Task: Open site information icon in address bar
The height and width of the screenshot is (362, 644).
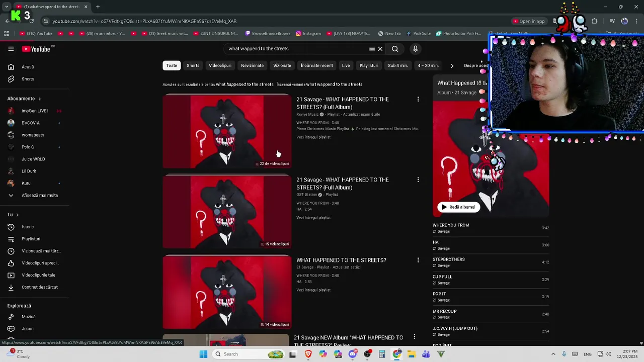Action: coord(46,21)
